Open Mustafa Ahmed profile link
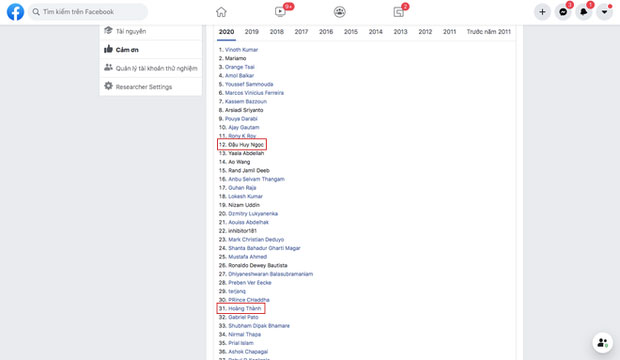The image size is (620, 360). pyautogui.click(x=248, y=257)
